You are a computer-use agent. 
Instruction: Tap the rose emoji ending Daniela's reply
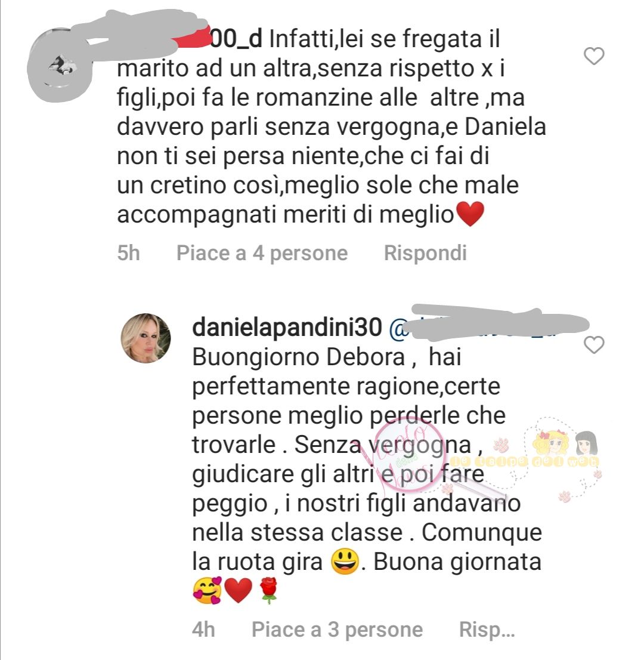(x=269, y=591)
